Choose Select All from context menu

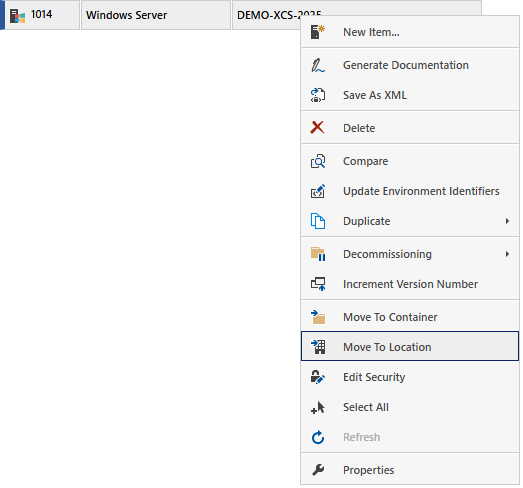(x=410, y=407)
